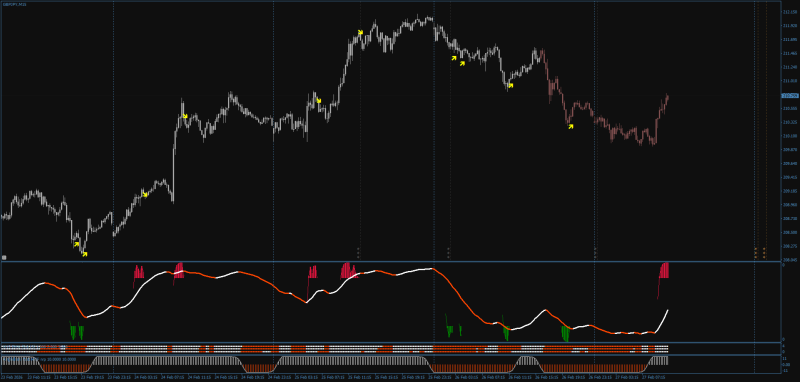Select the highest yellow arrow near 25 Feb 07:15

coord(360,32)
